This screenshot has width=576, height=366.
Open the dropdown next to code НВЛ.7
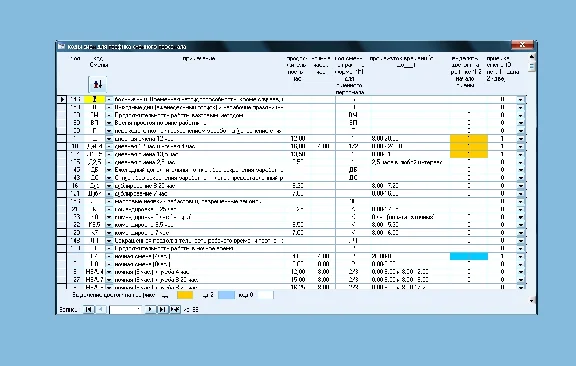tap(109, 280)
